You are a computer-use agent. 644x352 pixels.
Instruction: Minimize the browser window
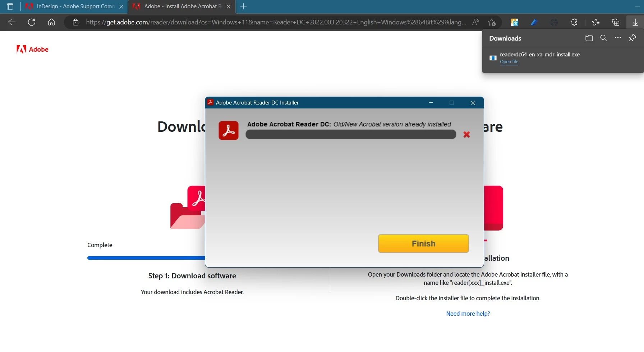(638, 6)
